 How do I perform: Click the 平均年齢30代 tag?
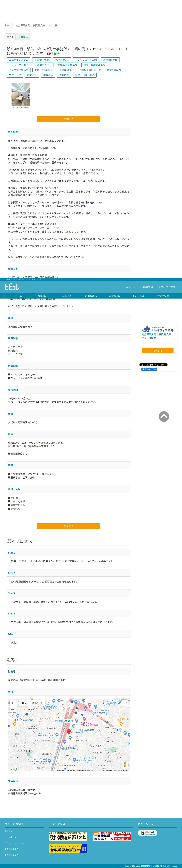click(x=67, y=70)
